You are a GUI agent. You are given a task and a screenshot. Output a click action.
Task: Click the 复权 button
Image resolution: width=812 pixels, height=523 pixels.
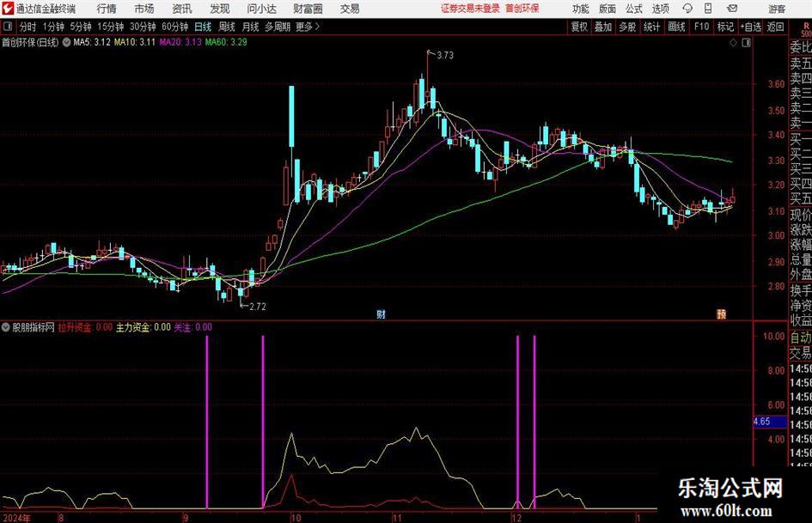point(579,27)
